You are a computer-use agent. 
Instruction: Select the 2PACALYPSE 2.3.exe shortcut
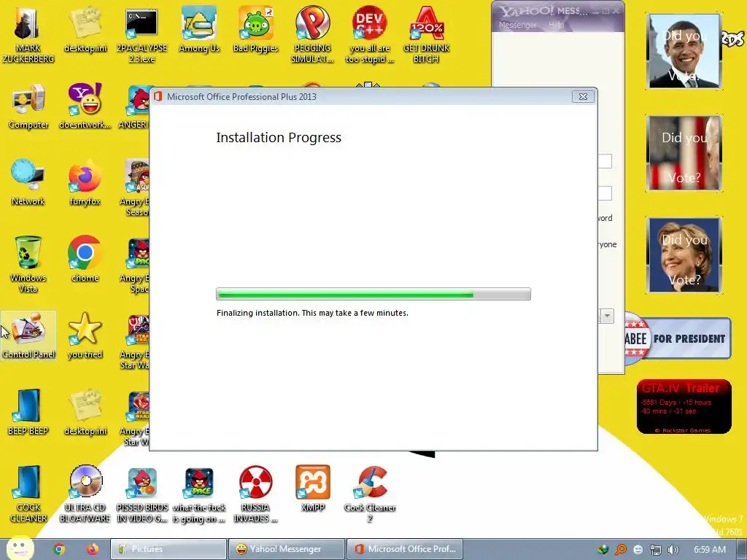[142, 34]
